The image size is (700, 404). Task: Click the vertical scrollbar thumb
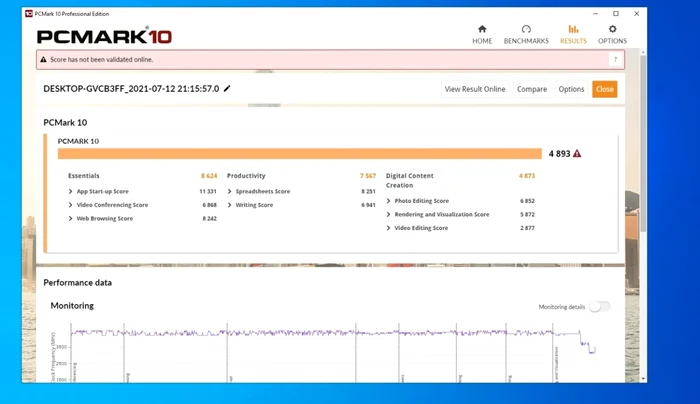pyautogui.click(x=643, y=143)
